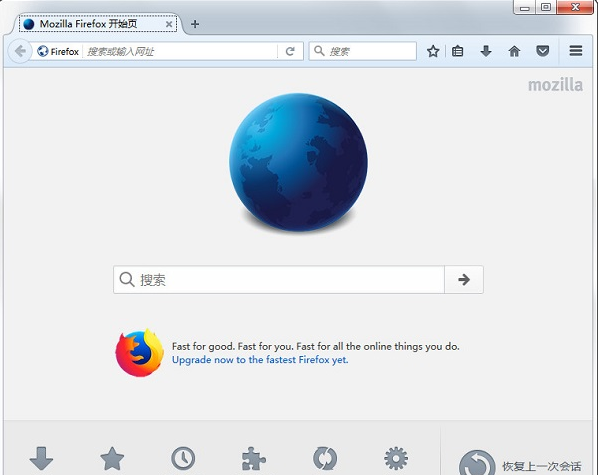Submit search with the arrow button
Image resolution: width=599 pixels, height=475 pixels.
coord(464,280)
